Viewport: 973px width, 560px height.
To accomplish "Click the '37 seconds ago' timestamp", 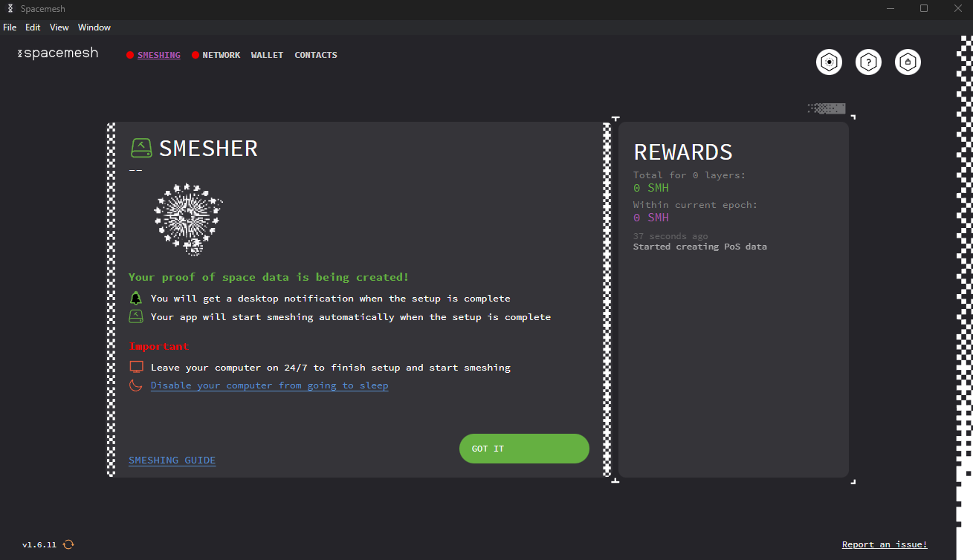I will [670, 236].
